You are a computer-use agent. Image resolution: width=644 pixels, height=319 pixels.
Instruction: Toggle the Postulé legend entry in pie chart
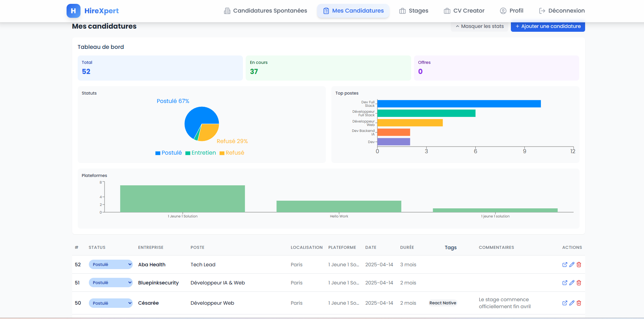pyautogui.click(x=169, y=153)
